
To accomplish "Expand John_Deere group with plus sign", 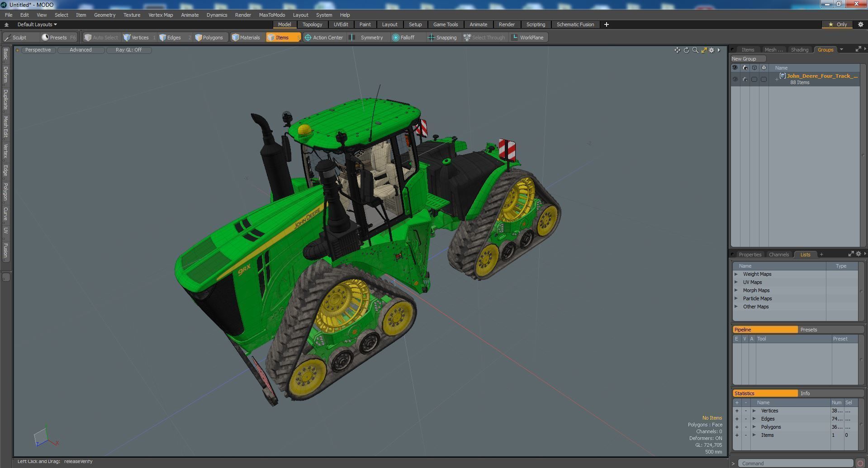I will point(777,80).
